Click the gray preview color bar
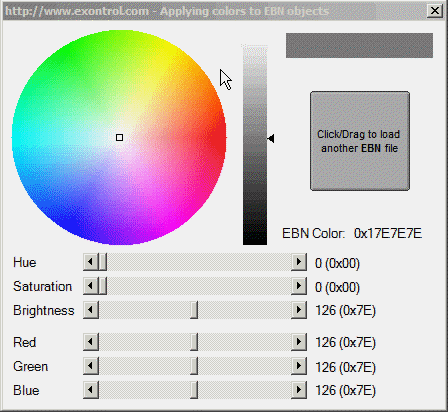448x412 pixels. pos(359,45)
